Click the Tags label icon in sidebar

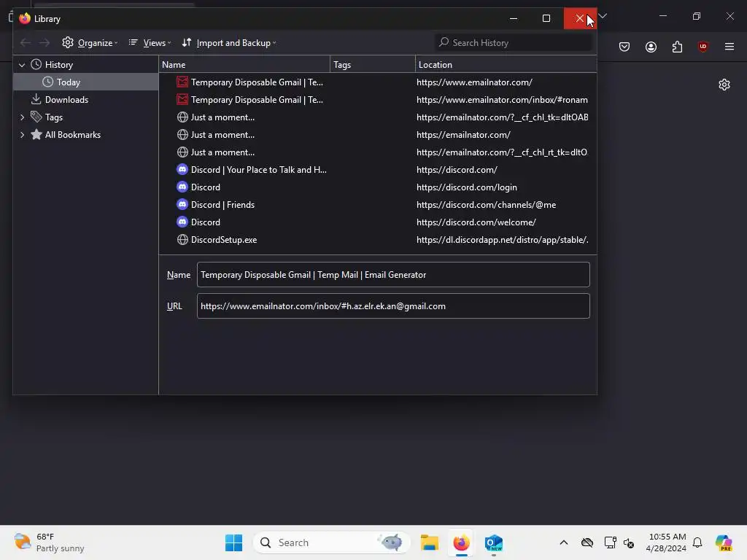pyautogui.click(x=36, y=117)
